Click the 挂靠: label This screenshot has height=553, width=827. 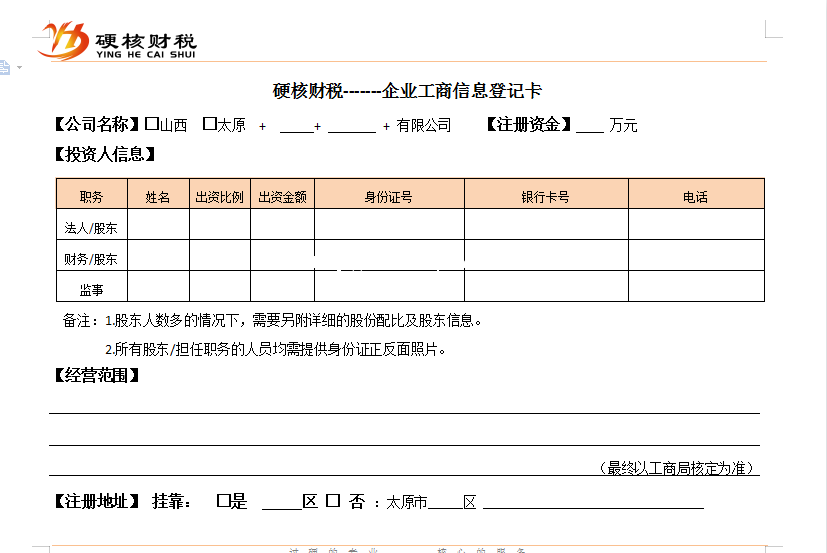(x=171, y=501)
